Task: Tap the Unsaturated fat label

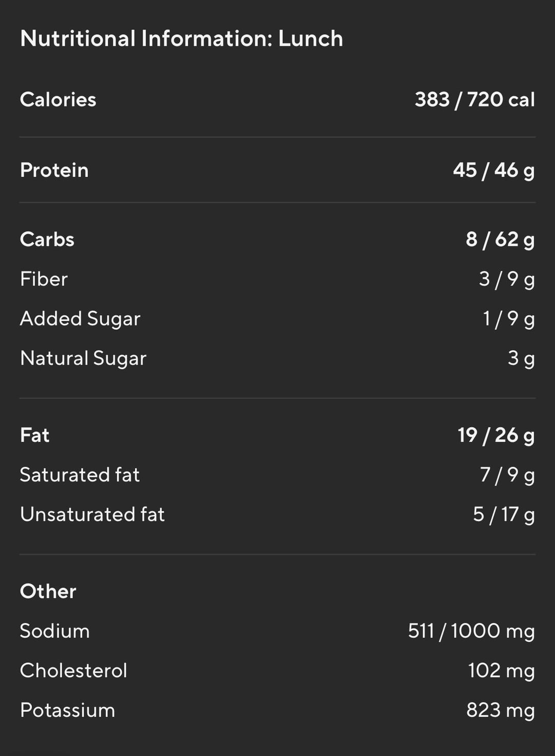Action: click(x=92, y=514)
